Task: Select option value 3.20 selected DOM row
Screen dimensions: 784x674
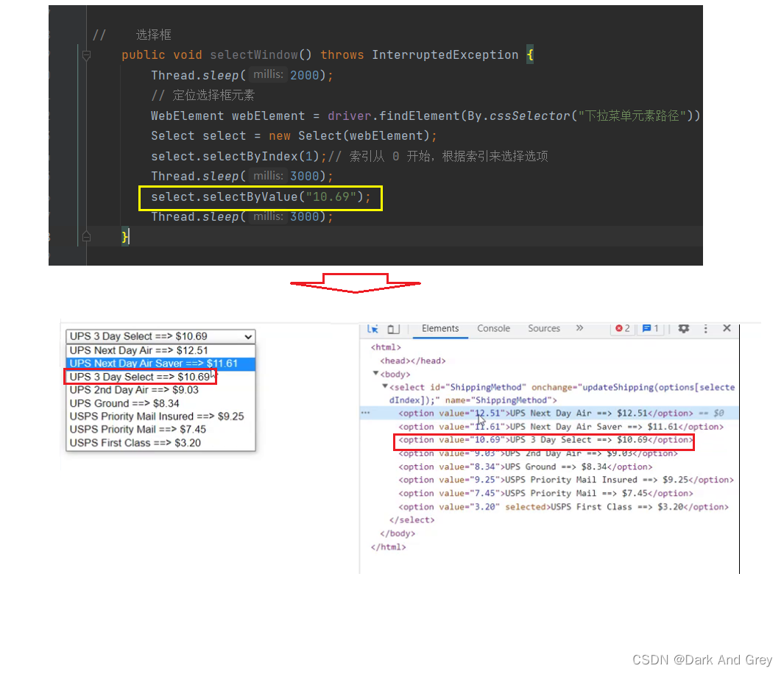Action: tap(563, 507)
